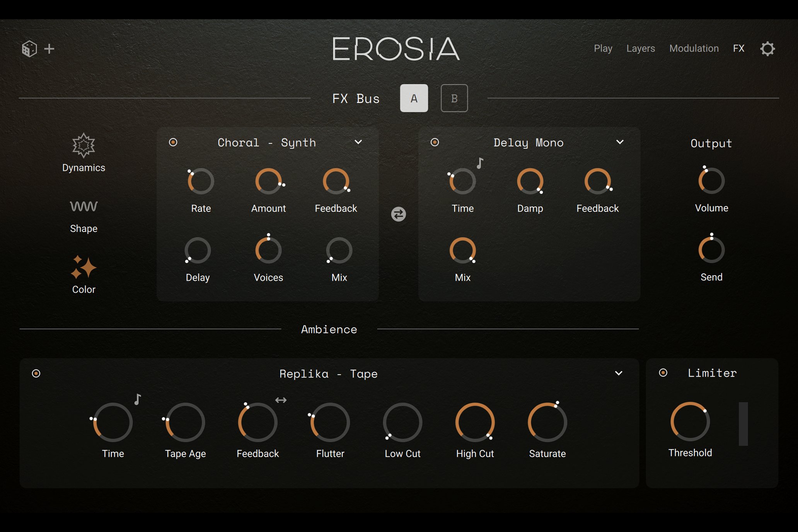Click the Replika Feedback knob
Viewport: 798px width, 532px height.
(257, 422)
